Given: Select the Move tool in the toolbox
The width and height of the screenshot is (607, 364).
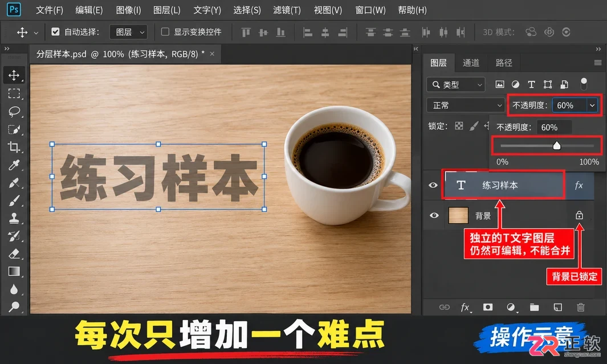Looking at the screenshot, I should tap(14, 75).
